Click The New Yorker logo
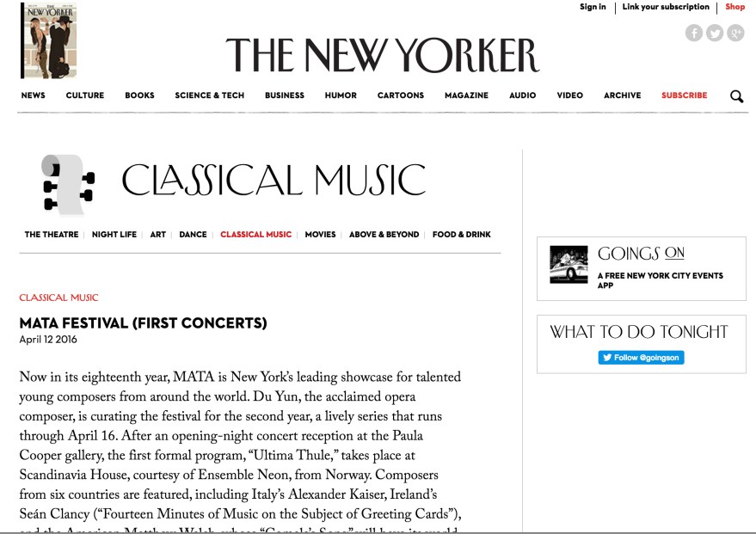 coord(382,55)
